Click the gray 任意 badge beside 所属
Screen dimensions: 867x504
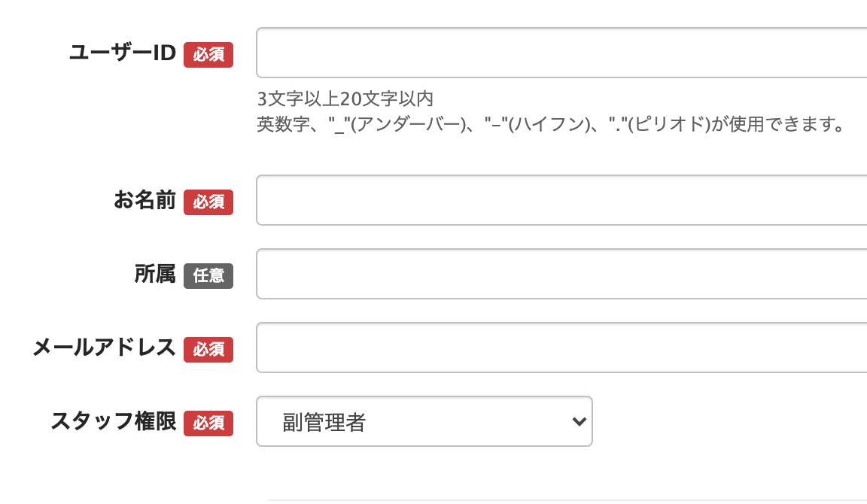(208, 276)
